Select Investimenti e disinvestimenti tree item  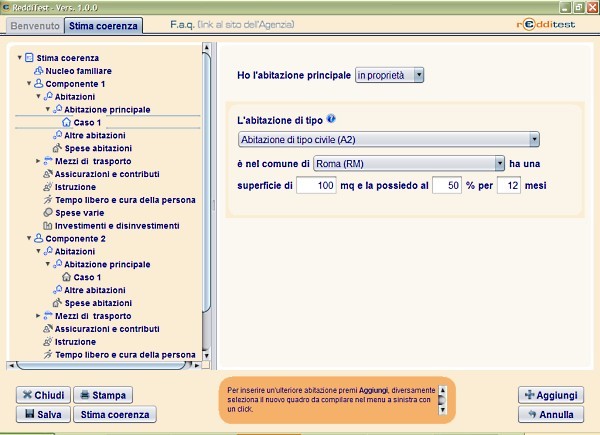tap(117, 226)
